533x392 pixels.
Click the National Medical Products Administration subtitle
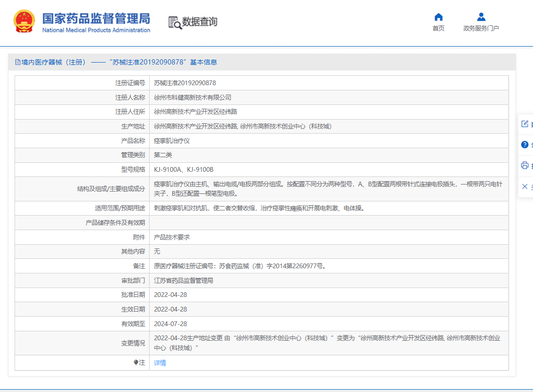click(96, 30)
